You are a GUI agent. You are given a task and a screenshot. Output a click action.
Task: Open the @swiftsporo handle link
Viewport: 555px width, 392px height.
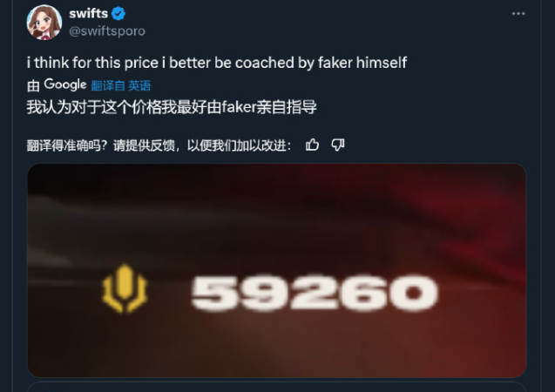[107, 31]
